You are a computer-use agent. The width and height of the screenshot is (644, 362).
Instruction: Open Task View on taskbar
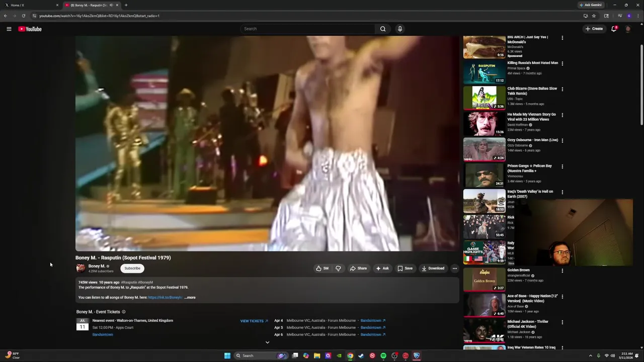click(295, 356)
